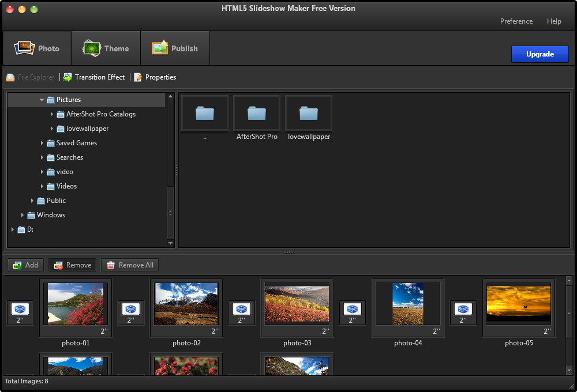
Task: Expand the Windows folder arrow
Action: click(22, 215)
